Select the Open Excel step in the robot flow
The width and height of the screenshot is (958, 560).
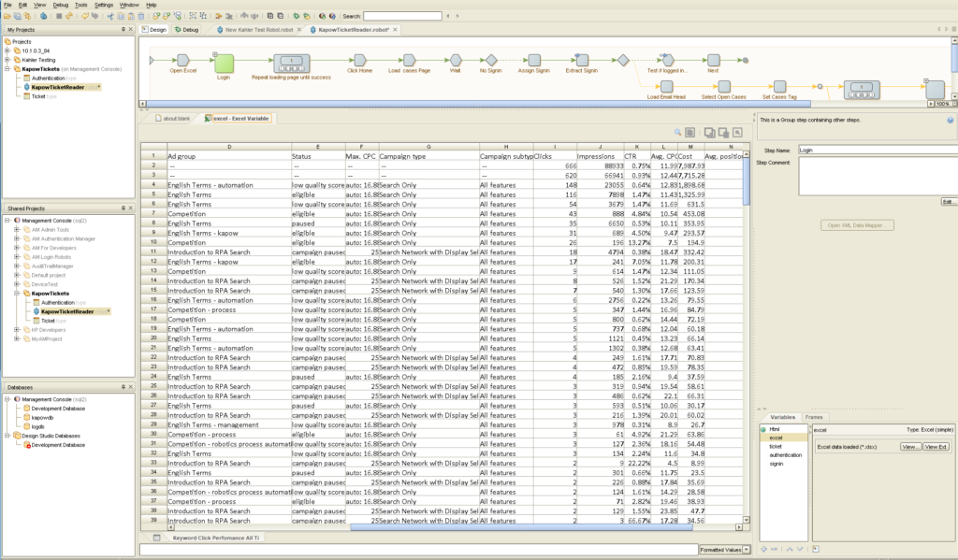click(182, 60)
